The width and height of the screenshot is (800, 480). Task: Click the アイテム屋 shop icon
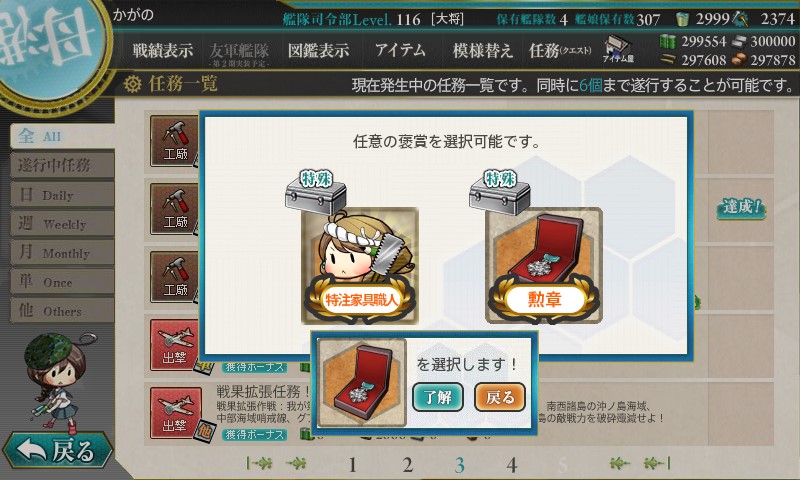point(618,49)
